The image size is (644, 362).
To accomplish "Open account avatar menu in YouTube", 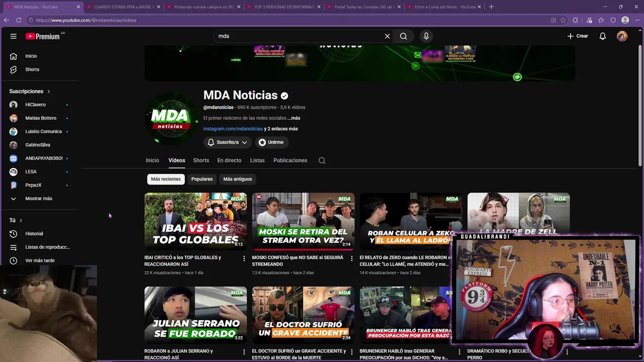I will point(622,36).
